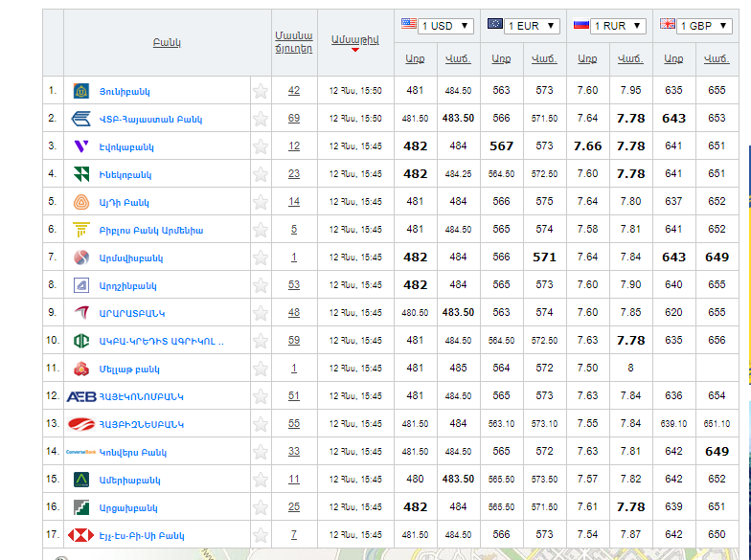The image size is (751, 560).
Task: Click the Russian flag icon beside RUR
Action: pos(580,23)
